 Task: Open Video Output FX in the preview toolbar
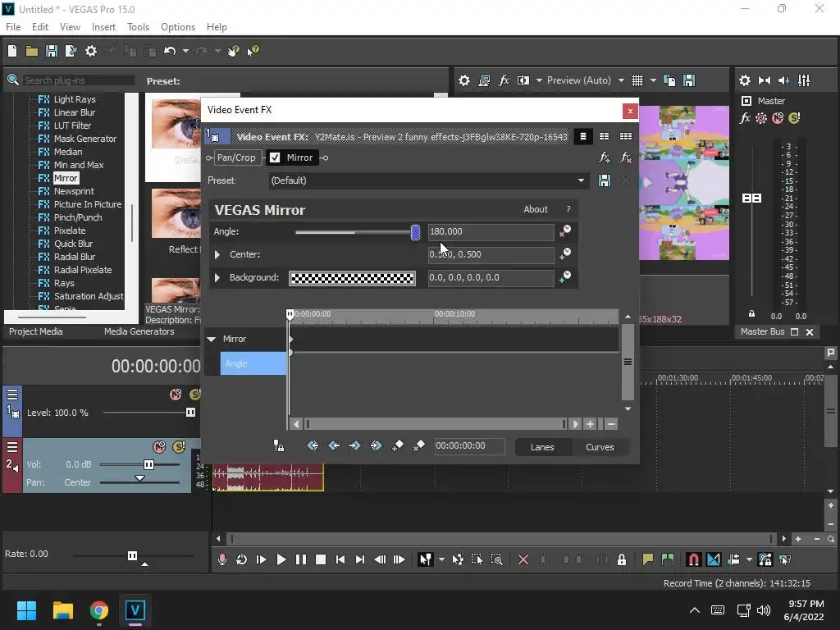coord(504,80)
